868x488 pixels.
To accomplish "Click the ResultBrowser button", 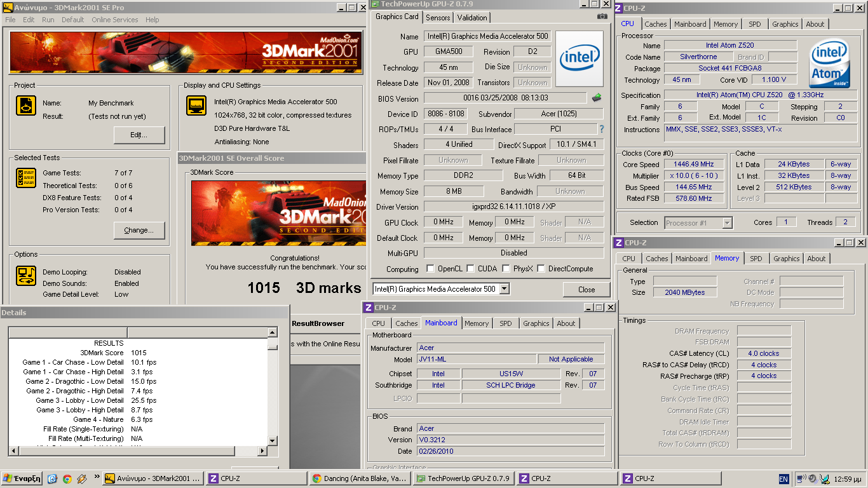I will pos(318,323).
